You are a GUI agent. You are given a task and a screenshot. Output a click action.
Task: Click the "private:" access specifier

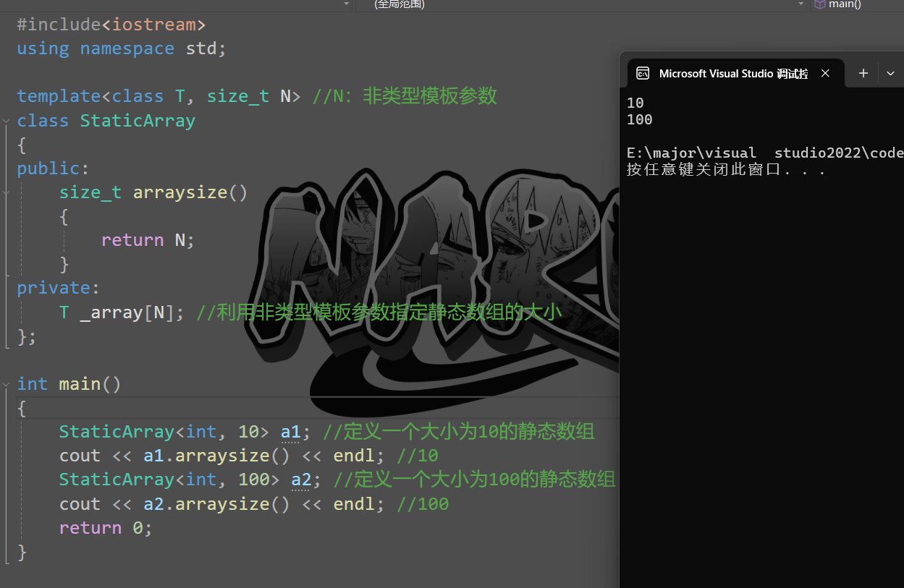[x=58, y=288]
